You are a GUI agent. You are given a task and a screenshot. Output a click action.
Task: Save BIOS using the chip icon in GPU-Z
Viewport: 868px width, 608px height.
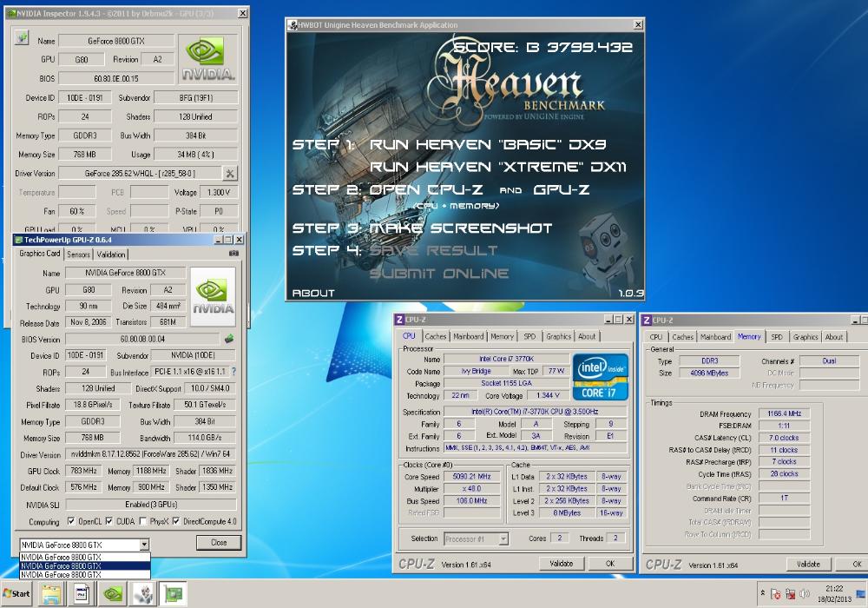[x=228, y=339]
